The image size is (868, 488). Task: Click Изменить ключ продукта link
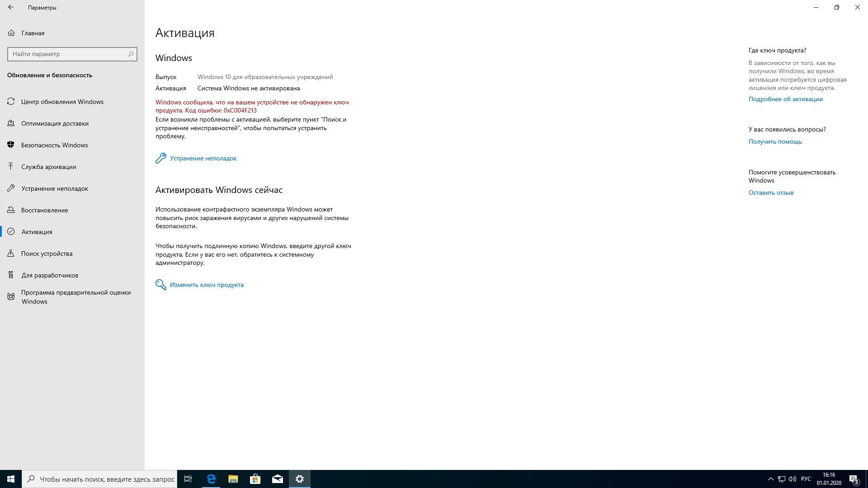(206, 284)
